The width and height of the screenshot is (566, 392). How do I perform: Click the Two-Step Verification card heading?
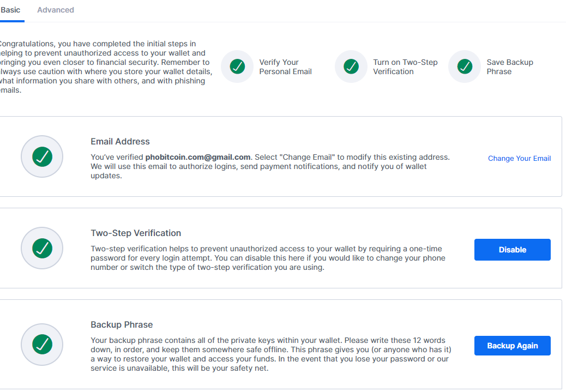click(x=136, y=233)
